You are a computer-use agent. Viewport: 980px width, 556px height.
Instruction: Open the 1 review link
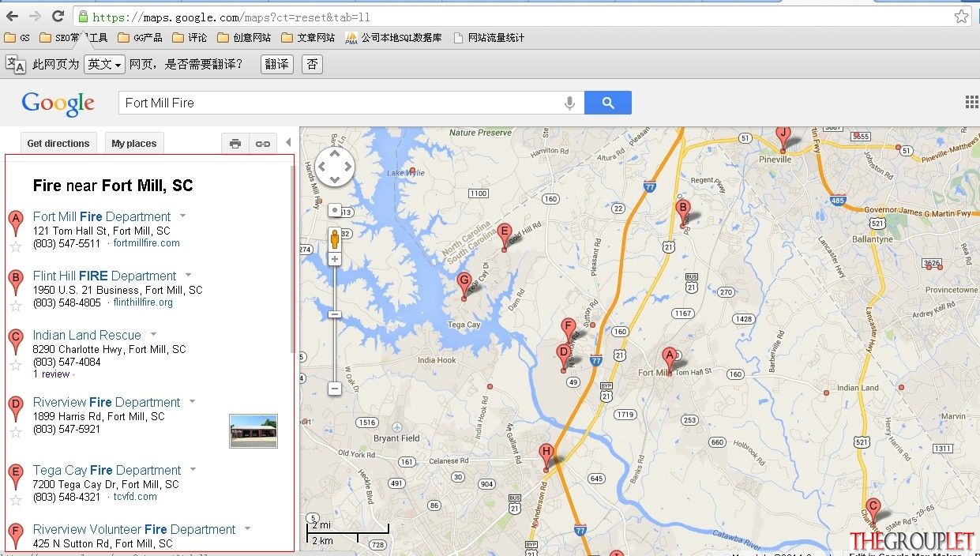tap(51, 374)
